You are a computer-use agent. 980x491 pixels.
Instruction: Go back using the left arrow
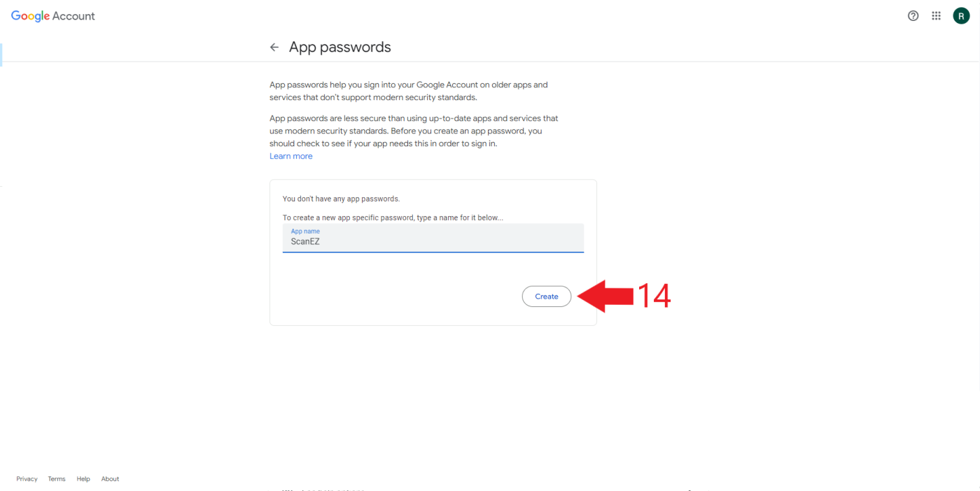coord(274,48)
